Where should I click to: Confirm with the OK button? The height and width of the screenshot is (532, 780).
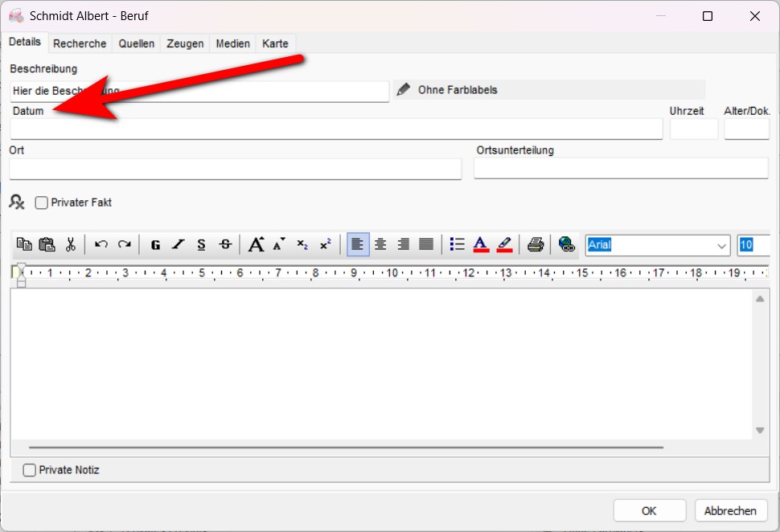click(649, 510)
